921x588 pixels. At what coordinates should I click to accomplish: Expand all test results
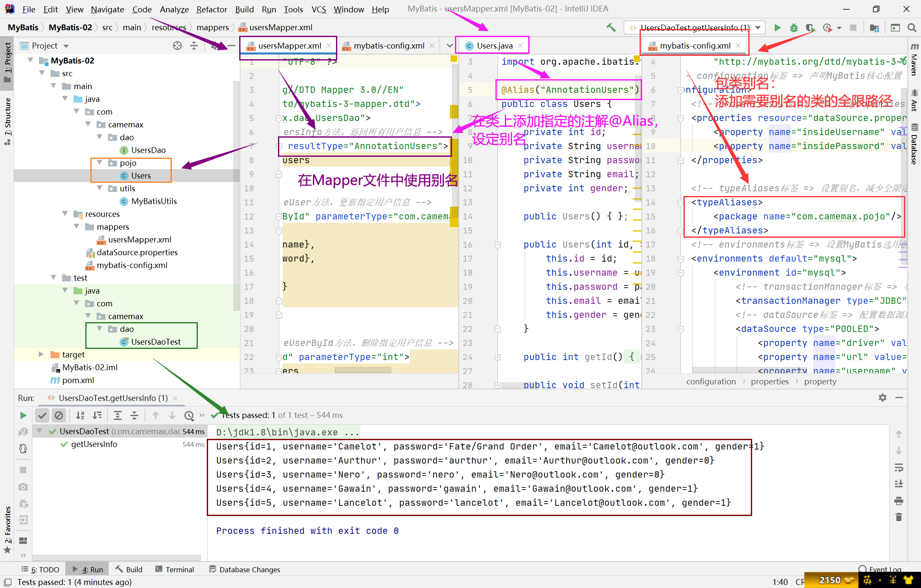(118, 415)
